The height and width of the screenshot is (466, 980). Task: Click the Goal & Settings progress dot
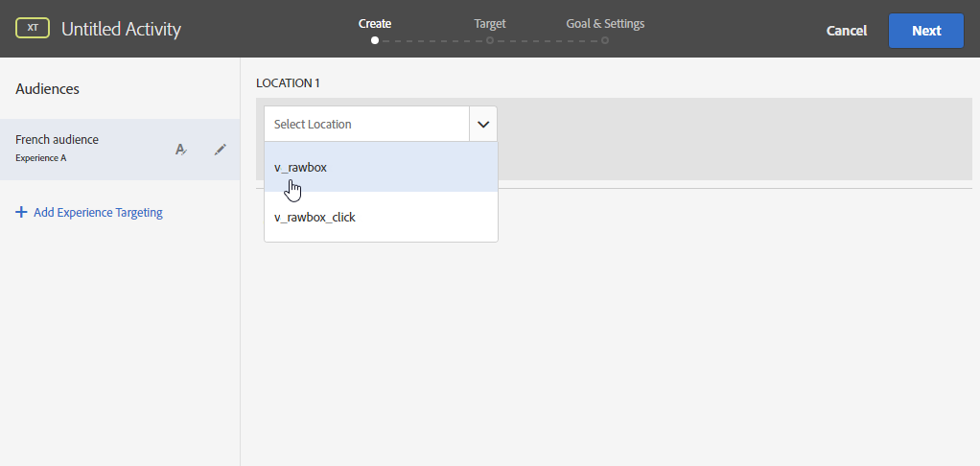pyautogui.click(x=605, y=40)
